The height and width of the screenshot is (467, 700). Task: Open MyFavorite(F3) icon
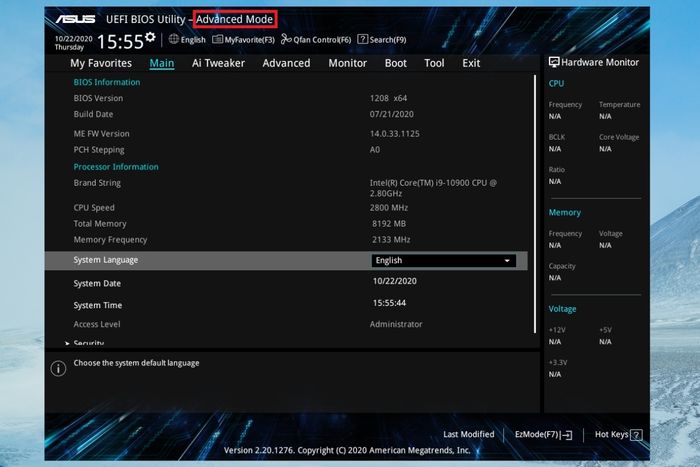click(x=217, y=39)
